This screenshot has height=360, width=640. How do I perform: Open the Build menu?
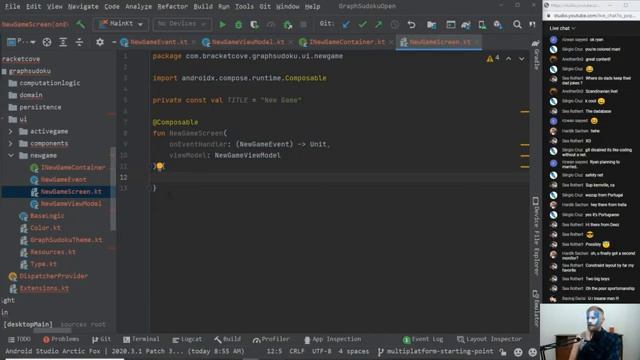point(203,6)
